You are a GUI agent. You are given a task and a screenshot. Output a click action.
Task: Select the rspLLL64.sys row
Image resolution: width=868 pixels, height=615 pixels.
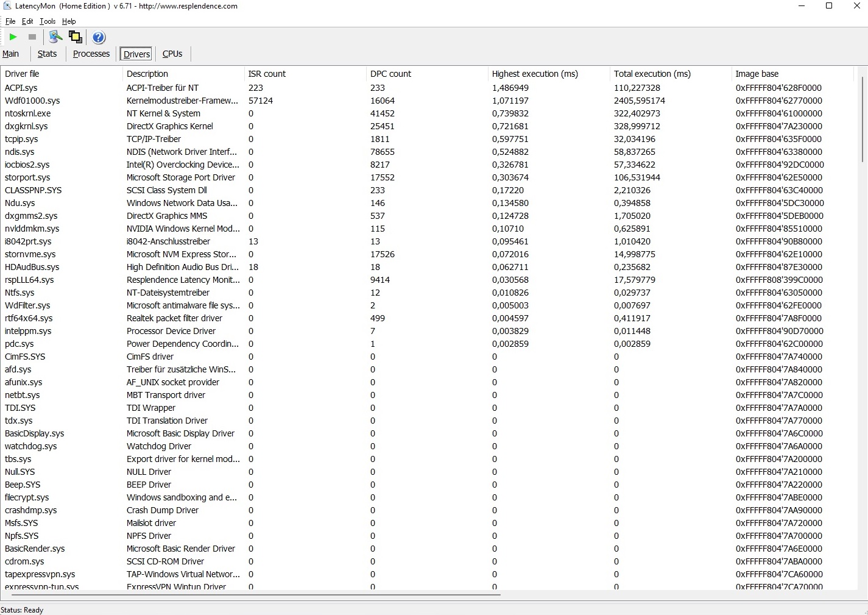tap(429, 280)
